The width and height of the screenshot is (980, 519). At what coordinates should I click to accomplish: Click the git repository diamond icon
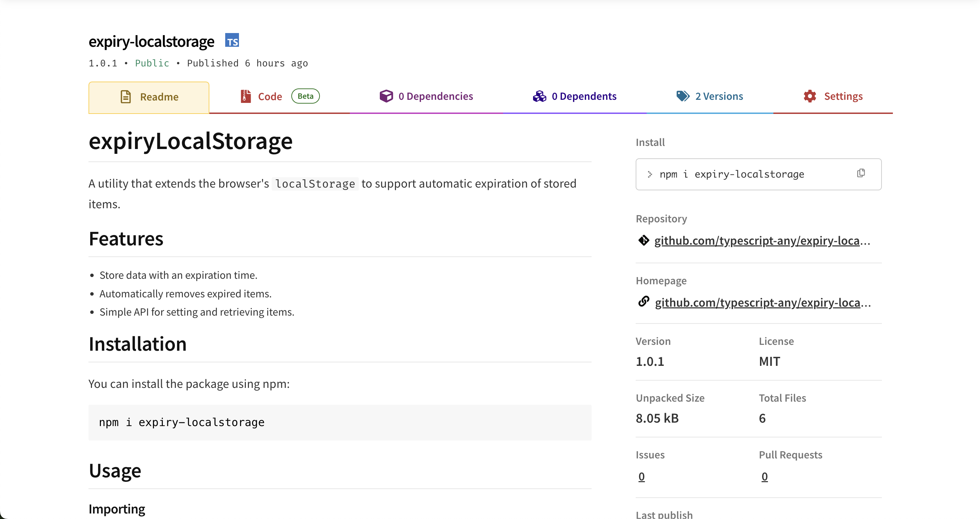pos(644,241)
